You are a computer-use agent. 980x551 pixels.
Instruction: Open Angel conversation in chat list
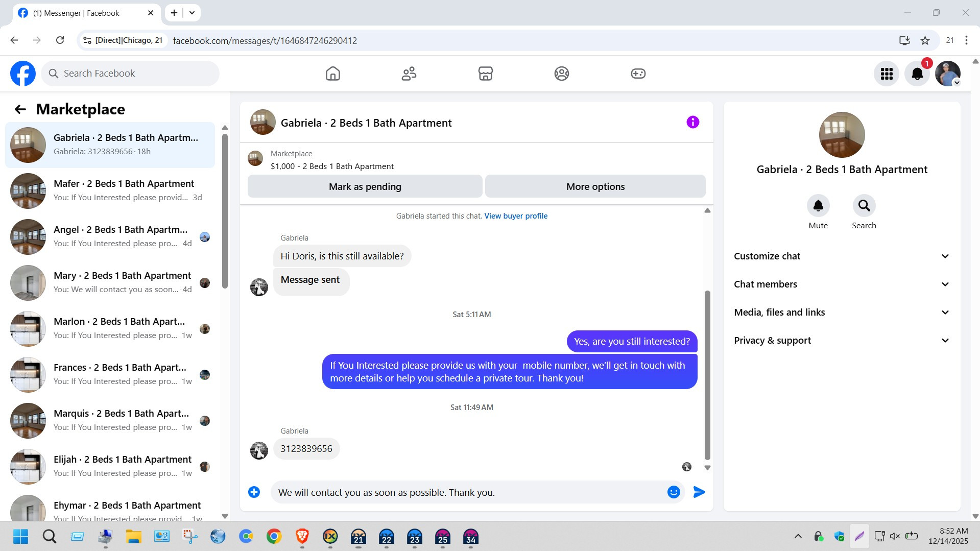[x=110, y=237]
